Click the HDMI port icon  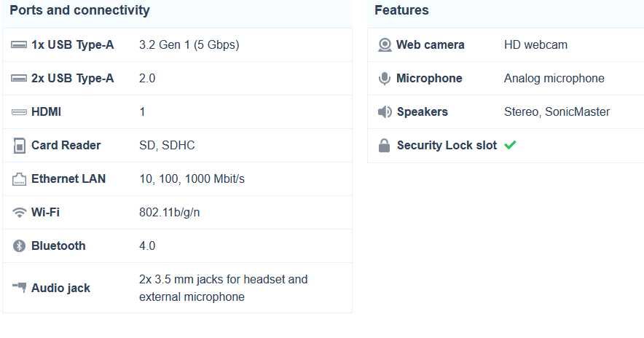19,112
